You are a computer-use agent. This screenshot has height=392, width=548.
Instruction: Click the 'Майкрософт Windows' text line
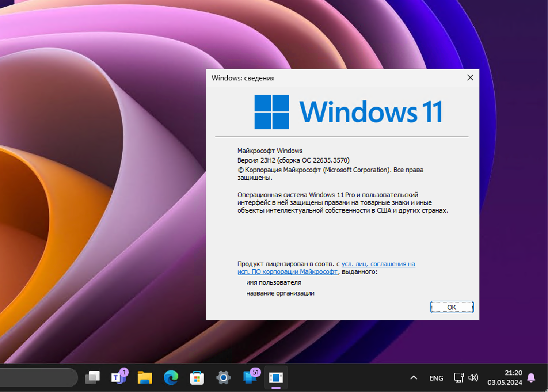(270, 151)
